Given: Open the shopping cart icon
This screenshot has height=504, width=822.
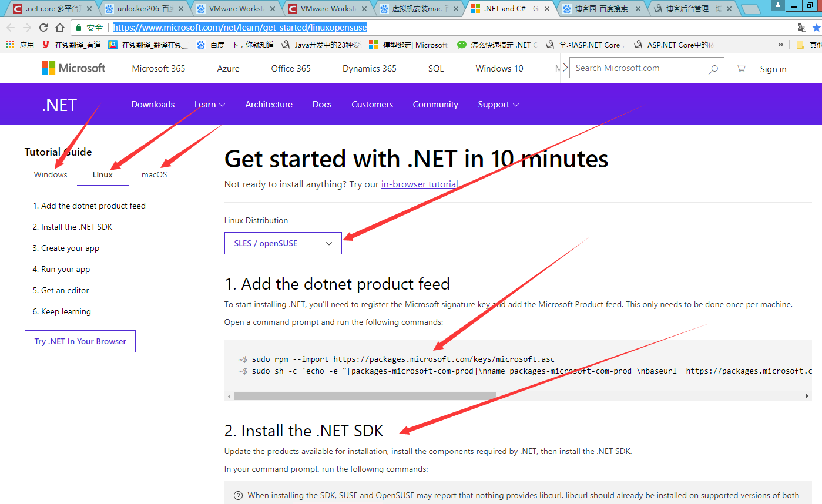Looking at the screenshot, I should [x=741, y=69].
